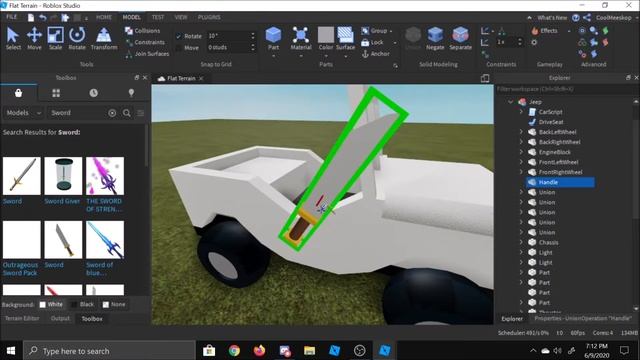This screenshot has width=640, height=360.
Task: Open the CoolMeeskop account name
Action: [x=613, y=18]
